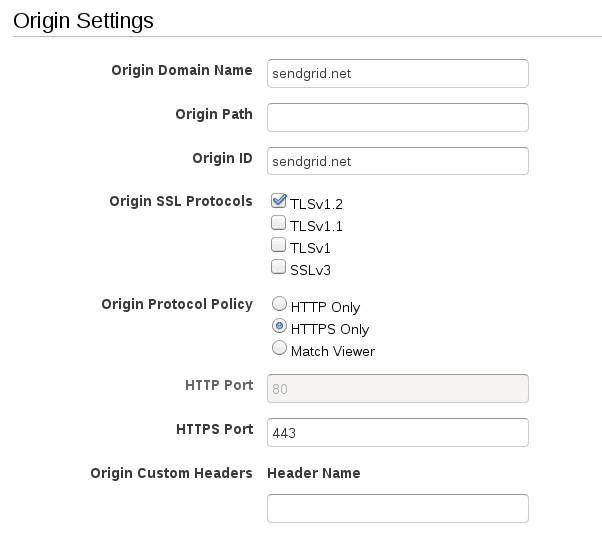Click the Origin Custom Headers label

171,473
